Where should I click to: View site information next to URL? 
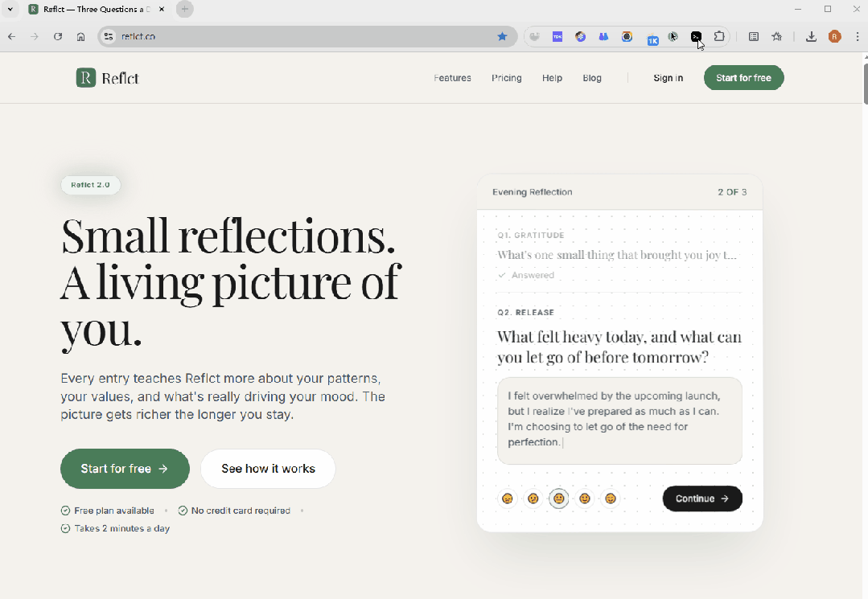tap(109, 36)
